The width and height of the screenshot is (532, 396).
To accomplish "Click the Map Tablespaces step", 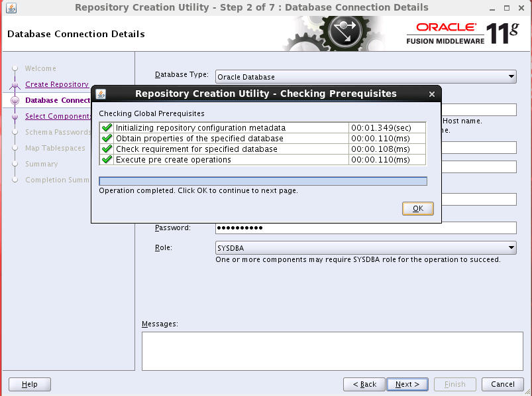I will pos(55,148).
